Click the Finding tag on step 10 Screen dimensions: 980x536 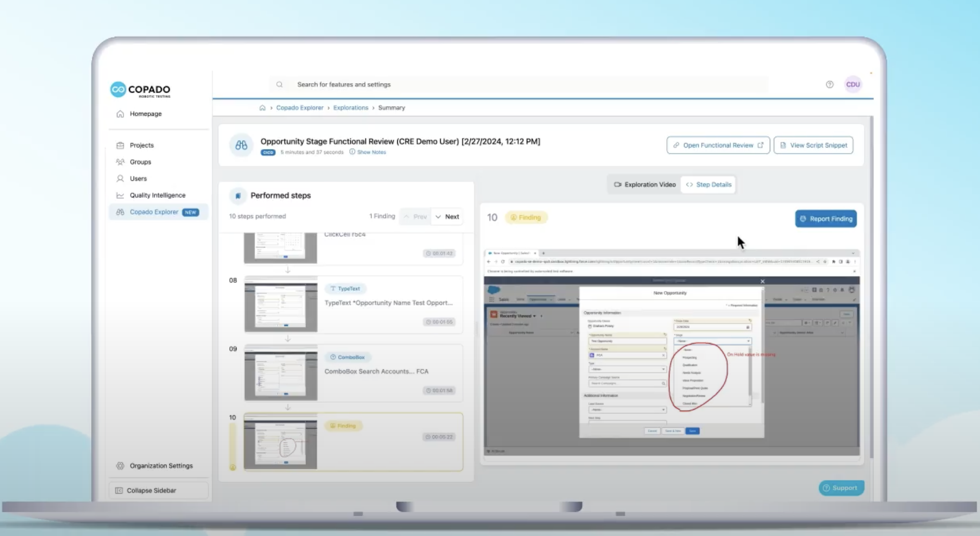[x=343, y=426]
